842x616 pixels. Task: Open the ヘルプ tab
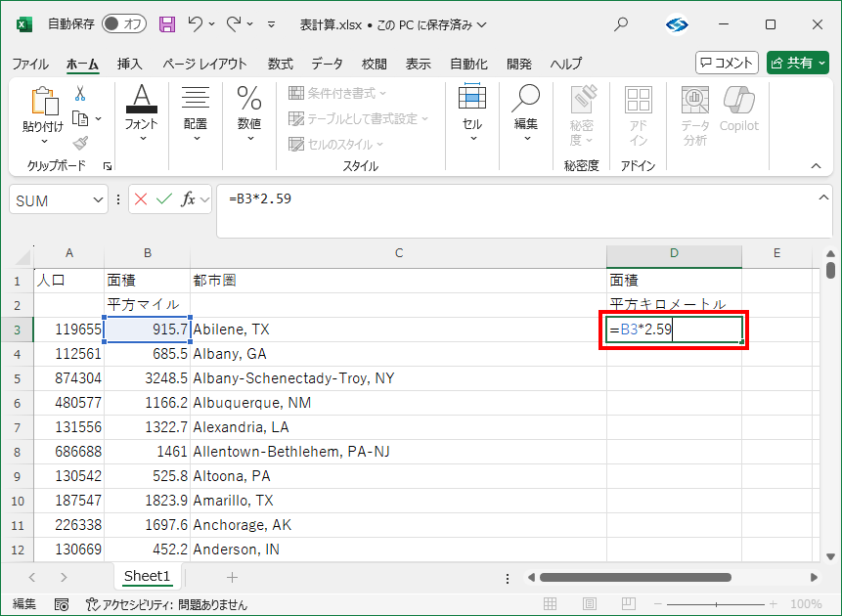tap(566, 64)
